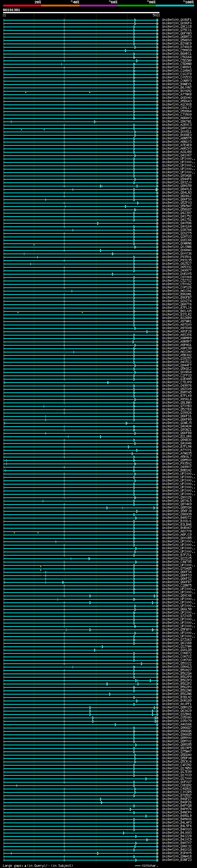
Task: Click the green ~80% identity color segment
Action: pos(137,6)
